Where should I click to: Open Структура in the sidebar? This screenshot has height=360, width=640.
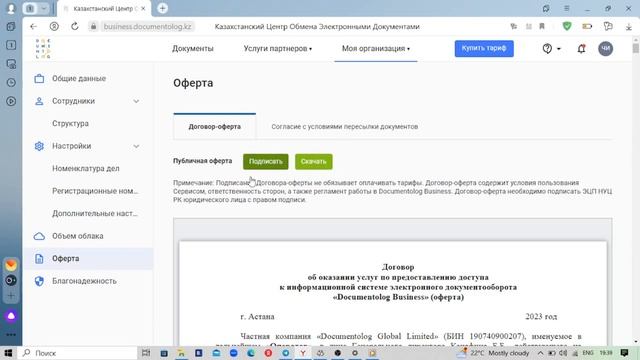pos(70,123)
